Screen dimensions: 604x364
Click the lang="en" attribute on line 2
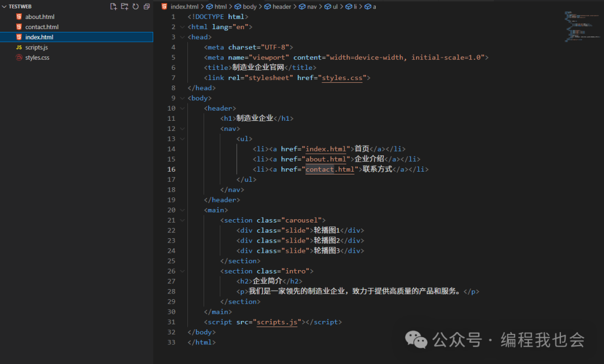(x=230, y=27)
